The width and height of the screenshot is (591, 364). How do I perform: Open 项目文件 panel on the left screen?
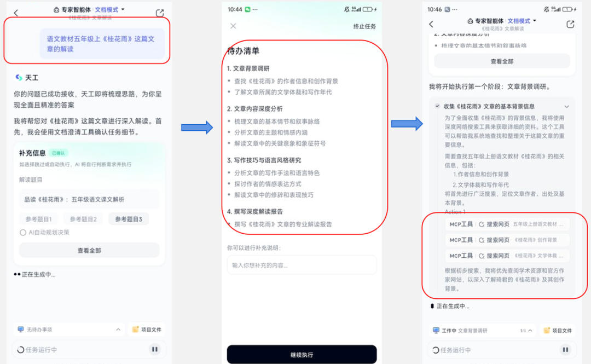[146, 329]
